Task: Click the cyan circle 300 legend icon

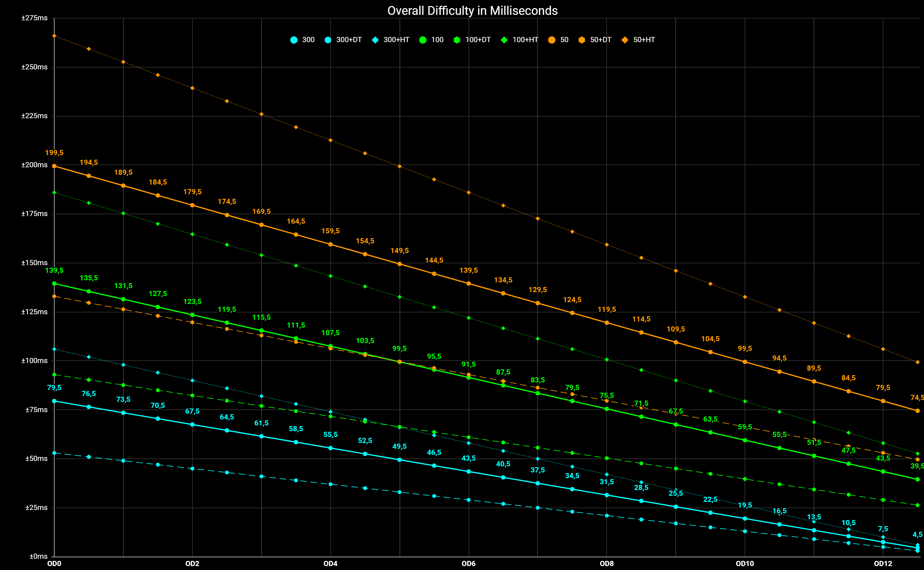Action: (294, 40)
